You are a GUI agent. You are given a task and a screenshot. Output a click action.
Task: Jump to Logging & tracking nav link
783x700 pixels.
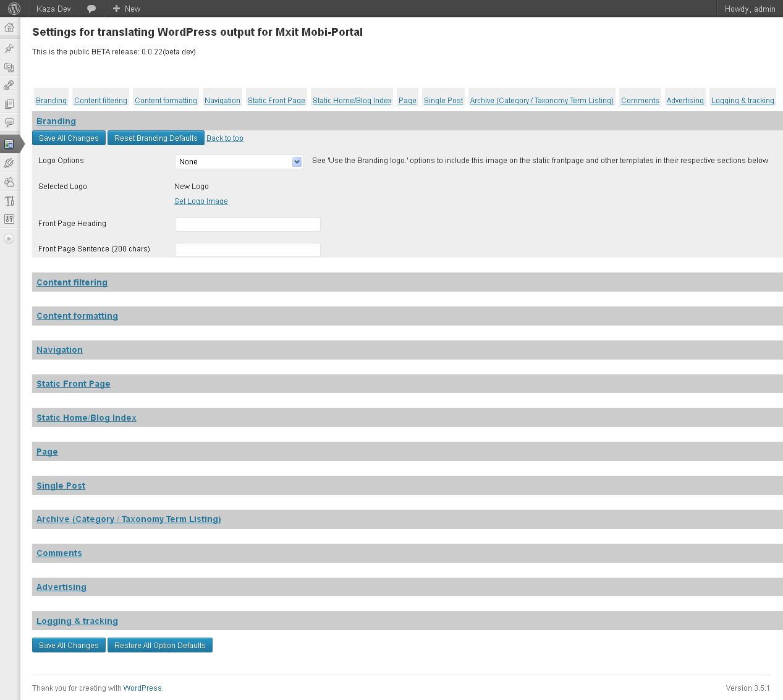point(743,101)
